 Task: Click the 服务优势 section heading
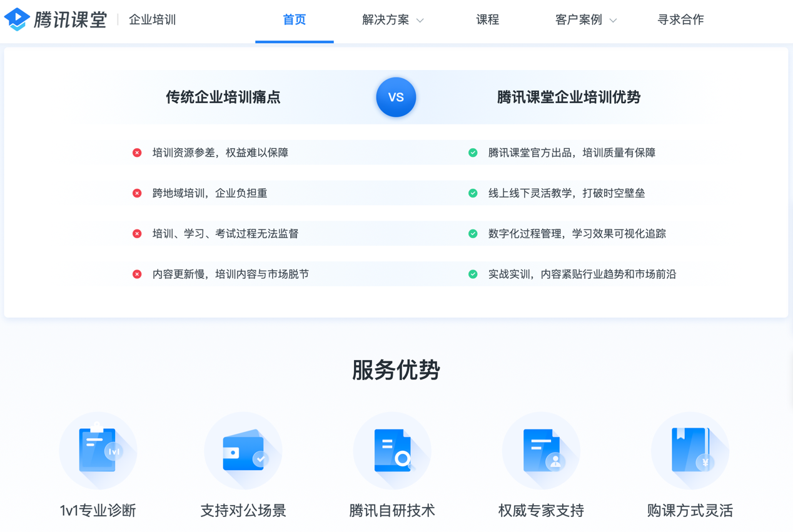point(396,370)
